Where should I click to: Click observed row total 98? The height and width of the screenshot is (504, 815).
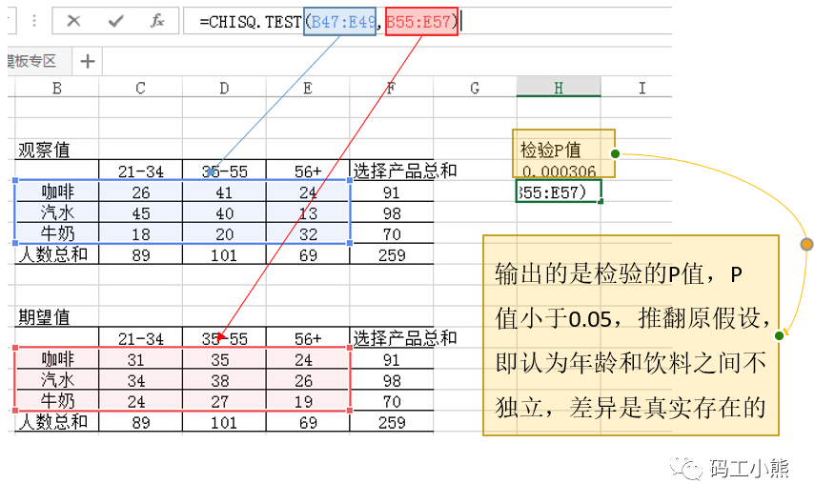tap(392, 213)
